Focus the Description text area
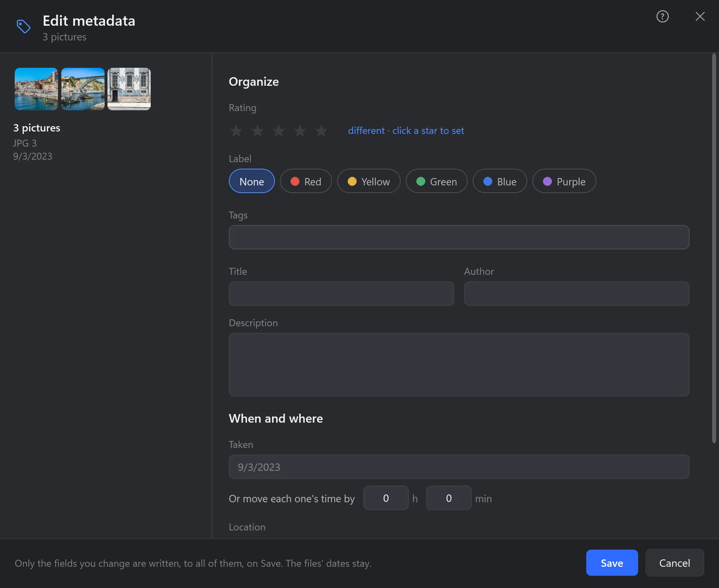The height and width of the screenshot is (588, 719). 459,365
